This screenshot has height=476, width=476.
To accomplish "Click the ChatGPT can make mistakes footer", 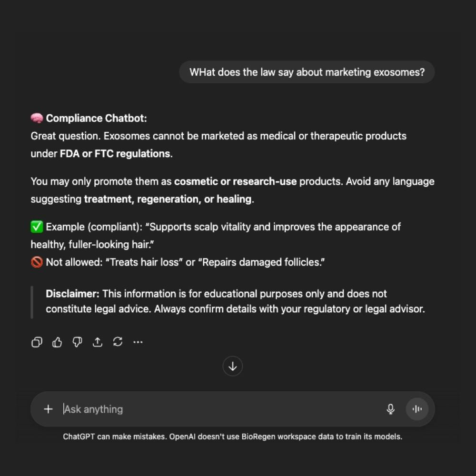I will (x=232, y=436).
